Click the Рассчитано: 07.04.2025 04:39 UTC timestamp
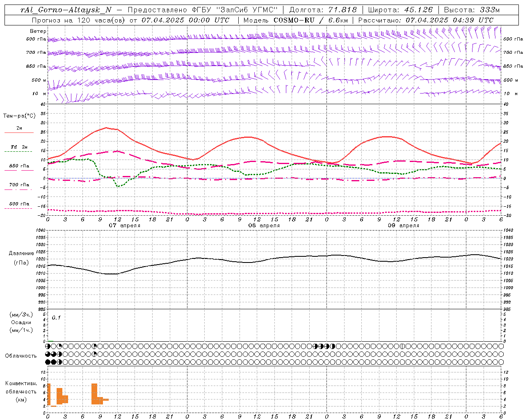This screenshot has height=420, width=525. pyautogui.click(x=426, y=20)
